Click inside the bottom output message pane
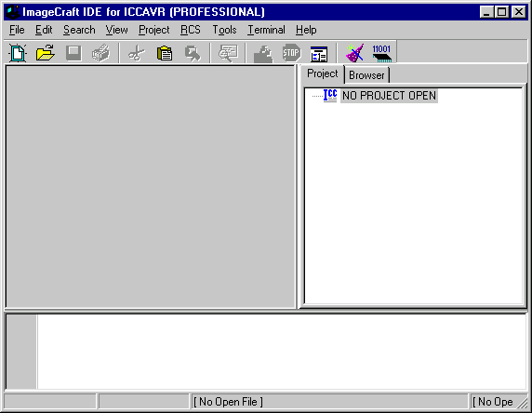The height and width of the screenshot is (413, 532). pos(282,352)
